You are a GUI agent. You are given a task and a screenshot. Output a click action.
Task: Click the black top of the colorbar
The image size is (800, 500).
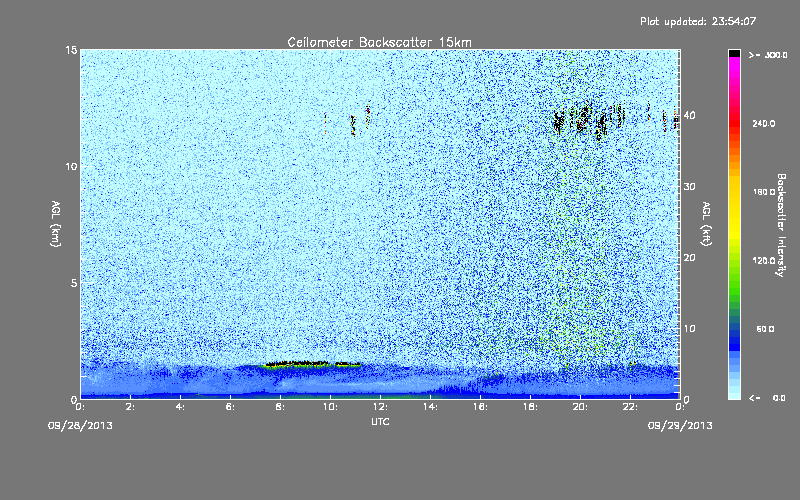pos(734,53)
